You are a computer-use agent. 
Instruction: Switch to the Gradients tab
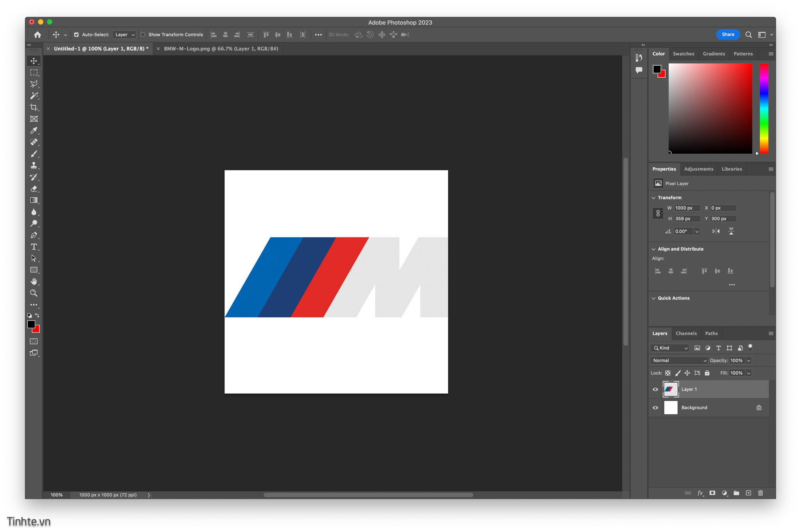tap(714, 54)
